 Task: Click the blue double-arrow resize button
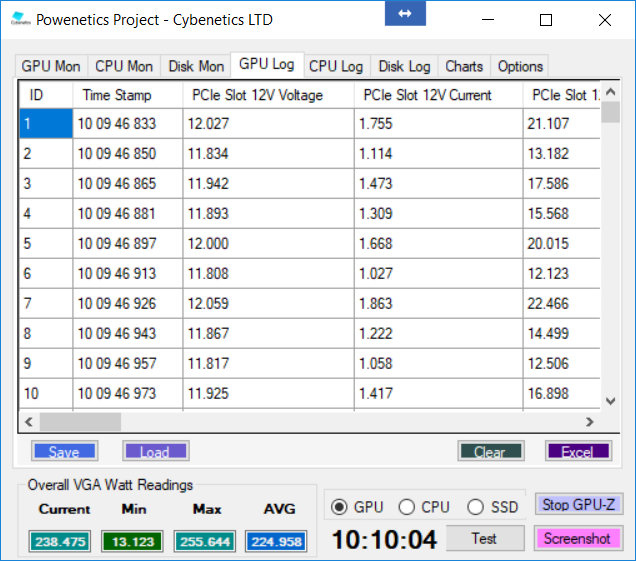click(405, 13)
